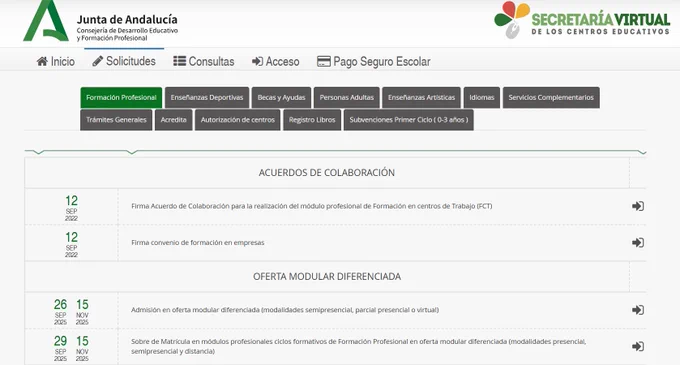Click the 15 NOV 2025 end date of Admisión row
The width and height of the screenshot is (680, 365).
[x=82, y=312]
